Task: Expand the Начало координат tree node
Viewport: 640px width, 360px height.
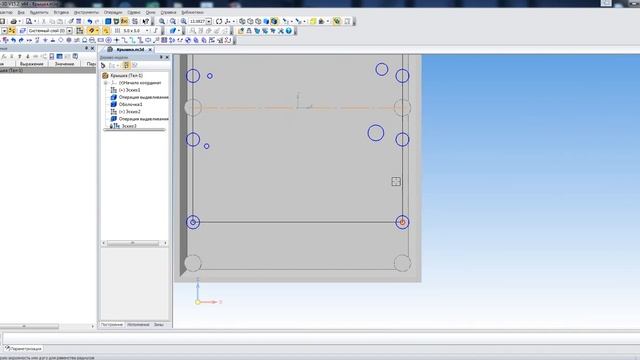Action: 106,83
